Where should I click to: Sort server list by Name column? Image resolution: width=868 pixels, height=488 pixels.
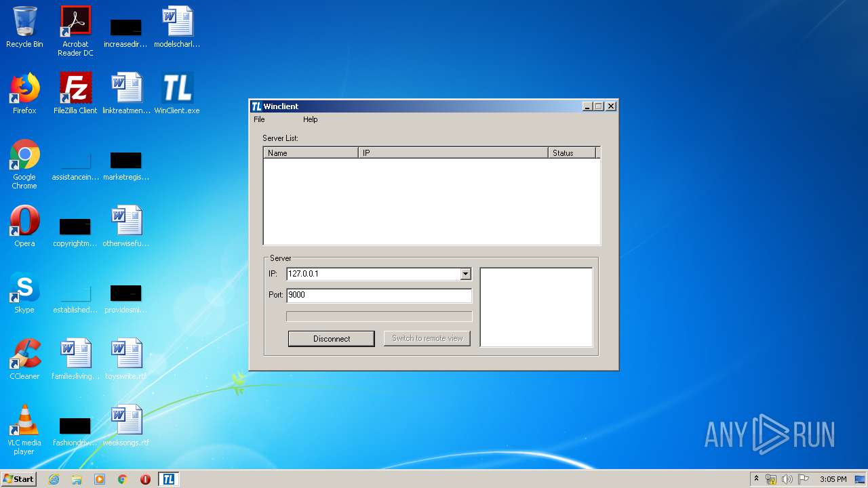pos(311,153)
